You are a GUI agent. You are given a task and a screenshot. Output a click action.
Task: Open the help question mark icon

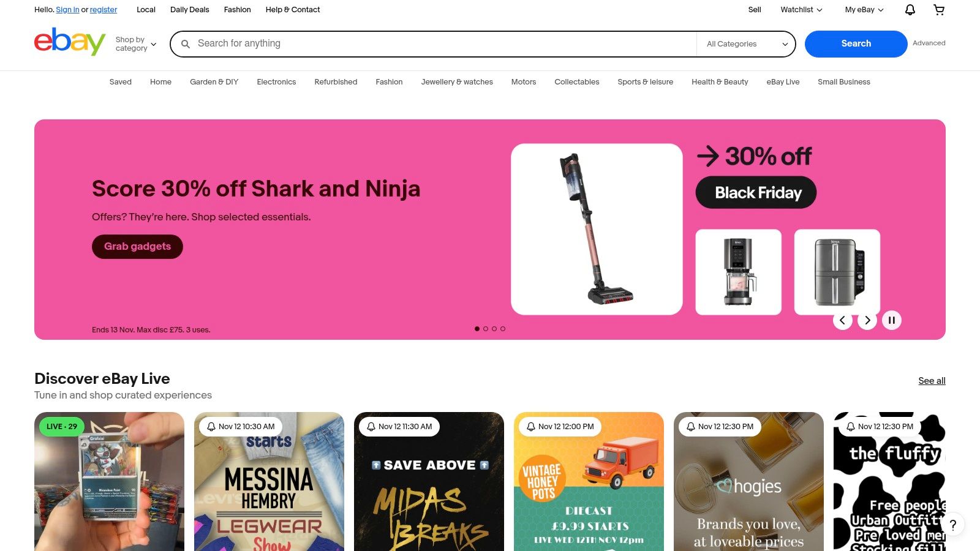tap(953, 525)
